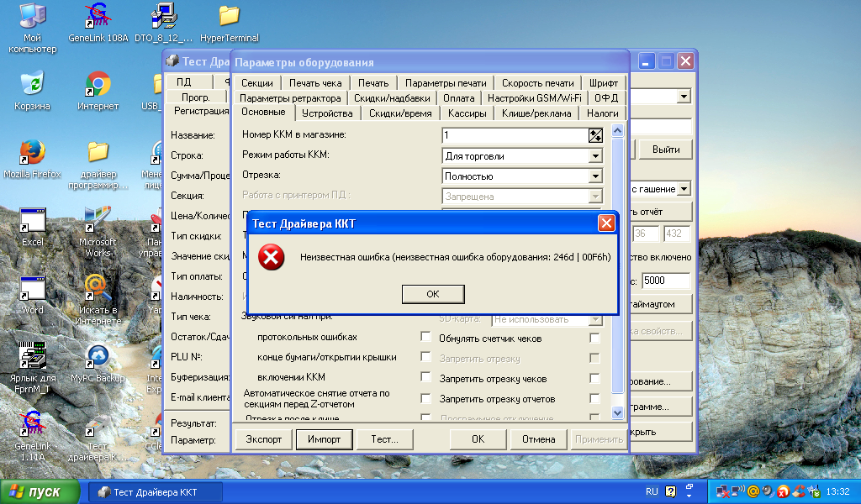
Task: Open Мой компьютер desktop icon
Action: click(x=32, y=18)
